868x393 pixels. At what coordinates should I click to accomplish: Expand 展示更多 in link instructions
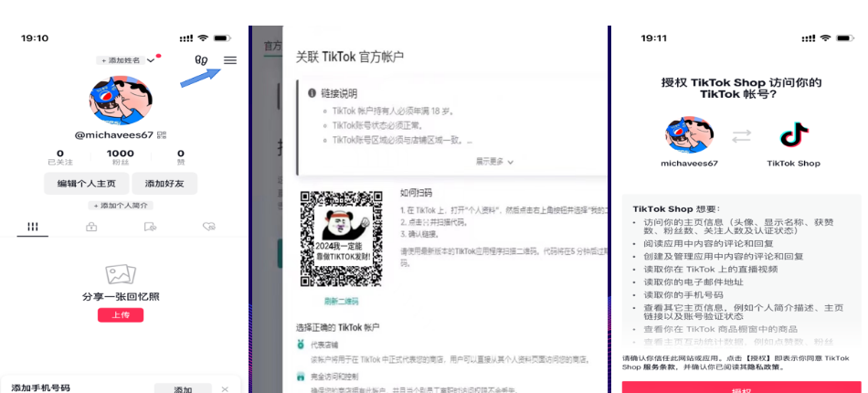point(494,161)
